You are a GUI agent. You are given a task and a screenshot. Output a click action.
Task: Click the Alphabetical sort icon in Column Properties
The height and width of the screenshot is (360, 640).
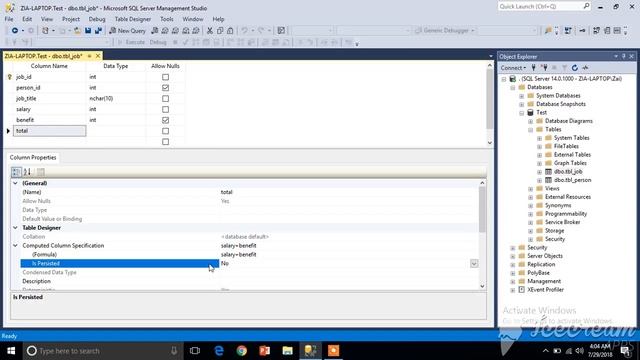click(x=27, y=172)
